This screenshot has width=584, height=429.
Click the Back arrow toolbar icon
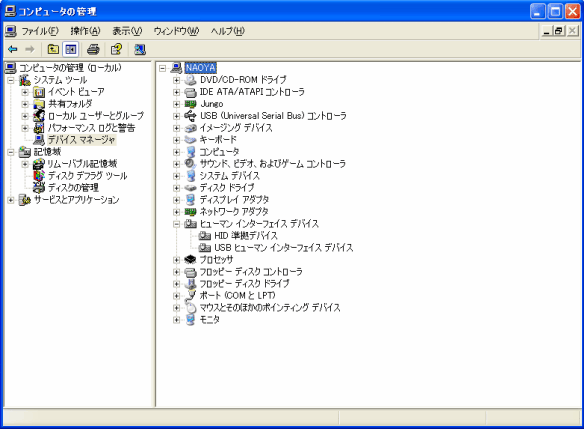coord(13,49)
